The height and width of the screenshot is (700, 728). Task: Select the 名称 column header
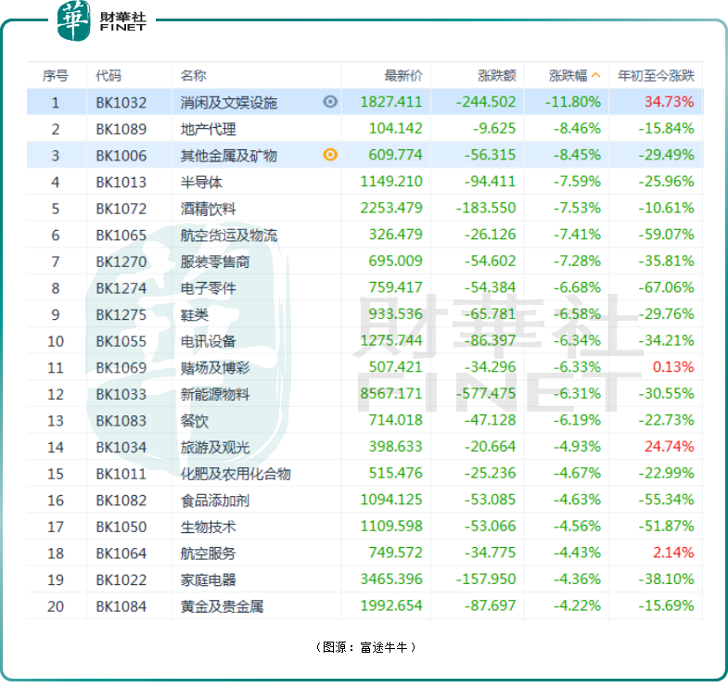(x=194, y=75)
